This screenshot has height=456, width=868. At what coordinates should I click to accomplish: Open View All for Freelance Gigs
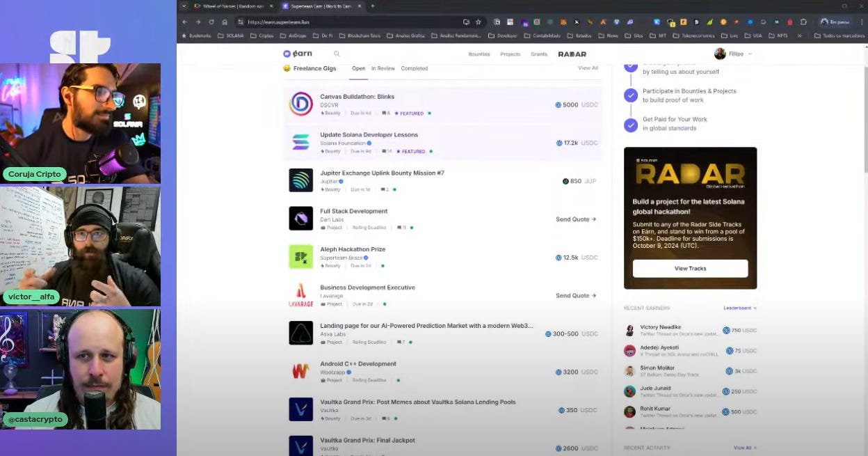[x=588, y=68]
